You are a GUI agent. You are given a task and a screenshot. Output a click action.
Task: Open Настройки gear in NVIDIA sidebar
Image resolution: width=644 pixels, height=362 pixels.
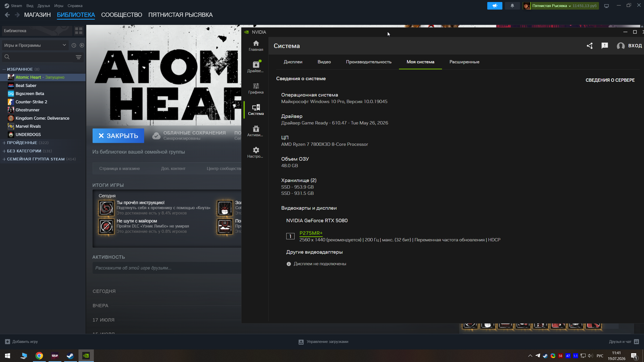tap(256, 153)
